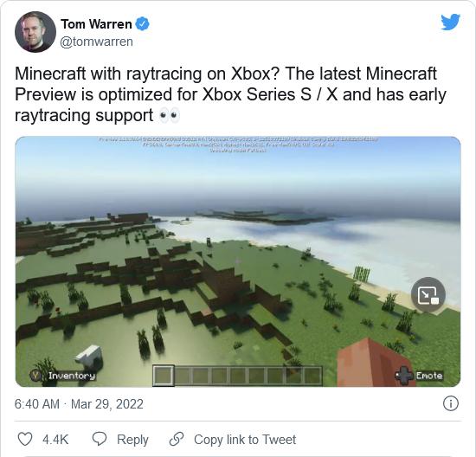The height and width of the screenshot is (457, 476).
Task: Click the Twitter bird logo
Action: point(450,23)
